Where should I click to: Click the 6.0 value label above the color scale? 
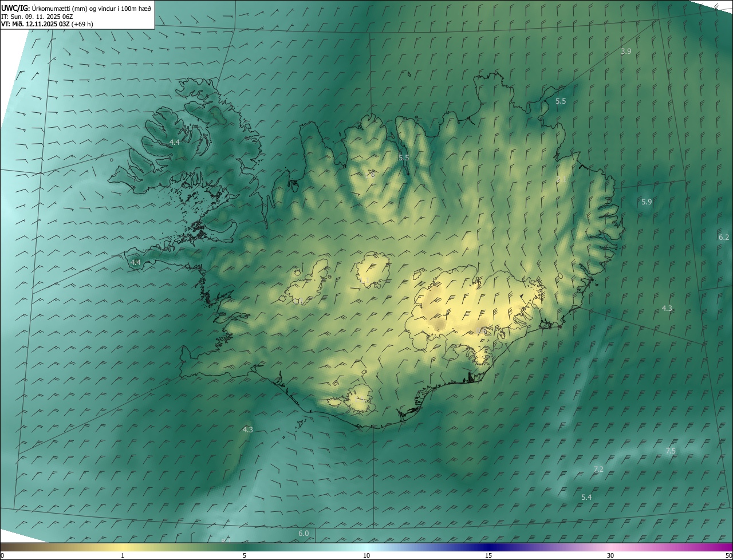click(x=304, y=534)
